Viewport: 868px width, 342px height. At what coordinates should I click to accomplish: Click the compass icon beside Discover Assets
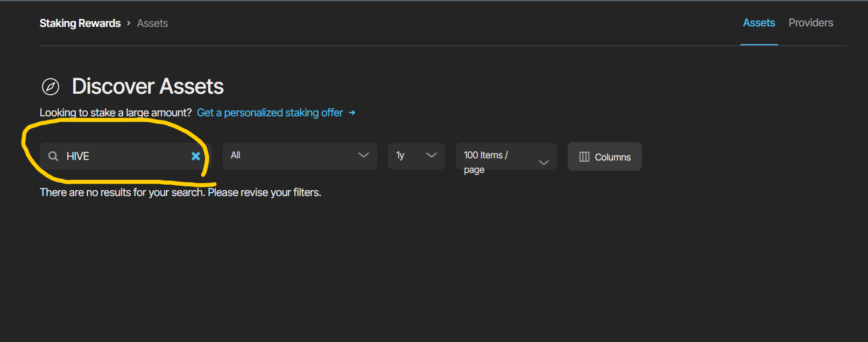[51, 86]
